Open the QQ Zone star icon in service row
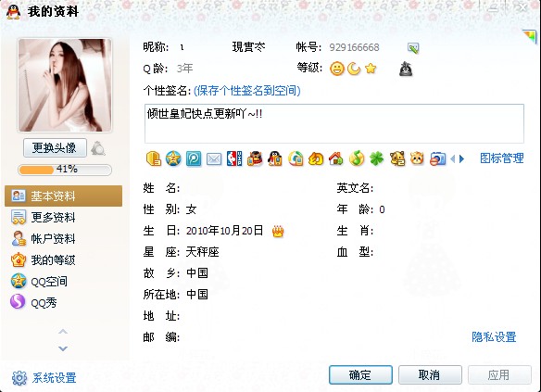This screenshot has height=392, width=541. point(173,158)
